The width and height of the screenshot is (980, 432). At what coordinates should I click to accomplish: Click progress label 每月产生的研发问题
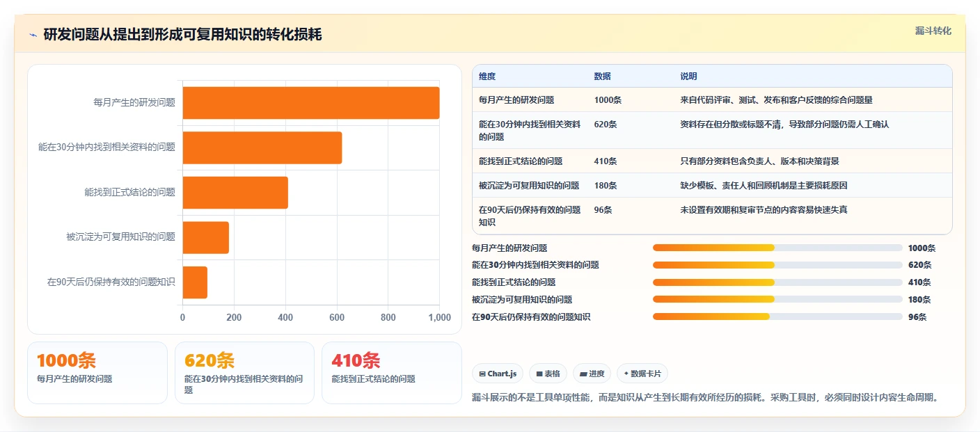509,248
